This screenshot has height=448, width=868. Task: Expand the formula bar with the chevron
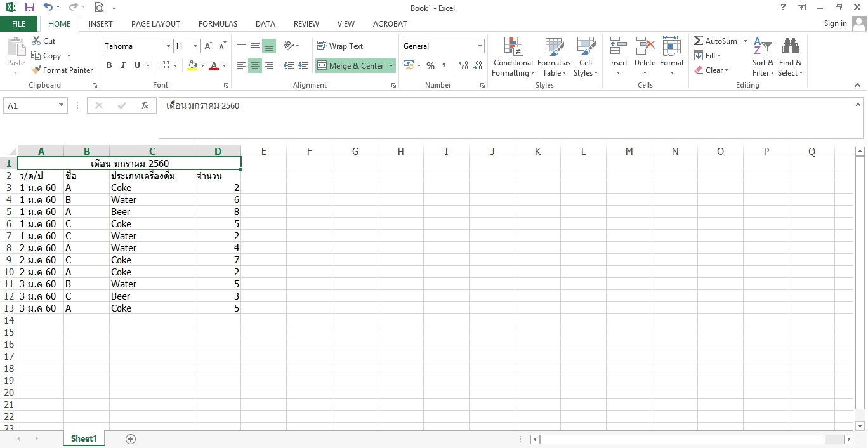pos(858,105)
